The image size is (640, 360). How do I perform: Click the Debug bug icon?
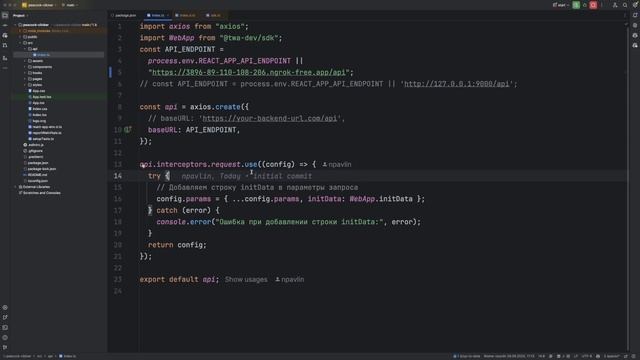584,5
